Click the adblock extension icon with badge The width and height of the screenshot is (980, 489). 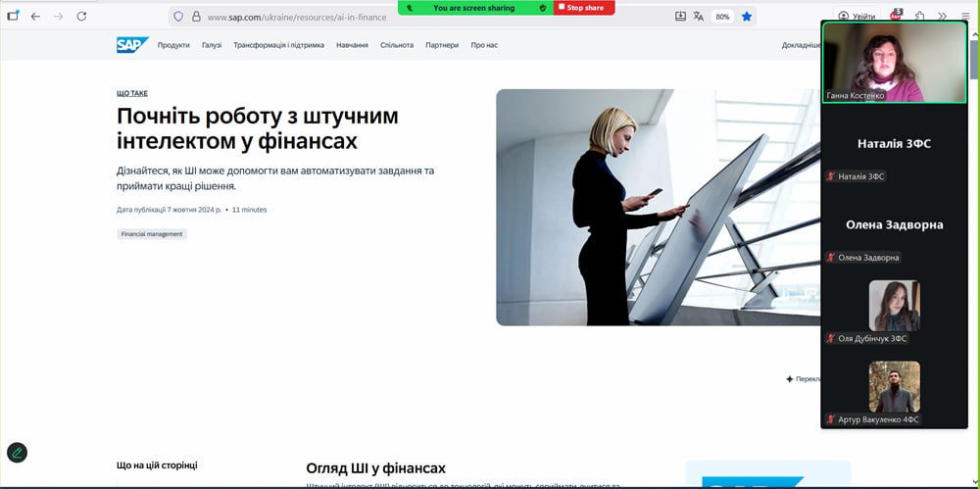click(x=896, y=17)
